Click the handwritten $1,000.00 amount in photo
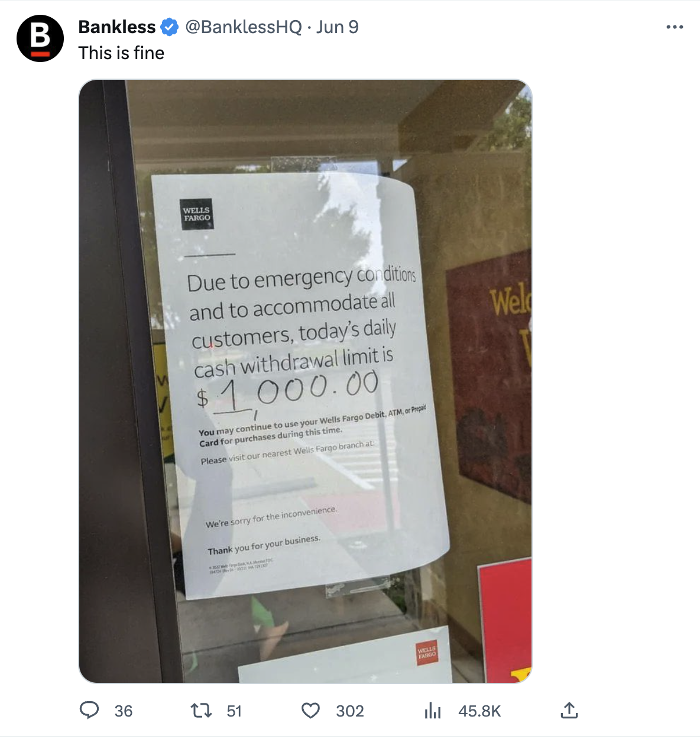This screenshot has height=739, width=700. [288, 391]
